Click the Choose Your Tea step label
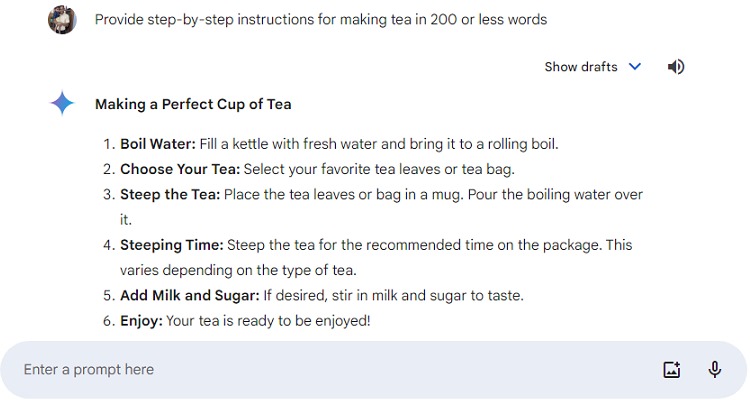 coord(180,169)
